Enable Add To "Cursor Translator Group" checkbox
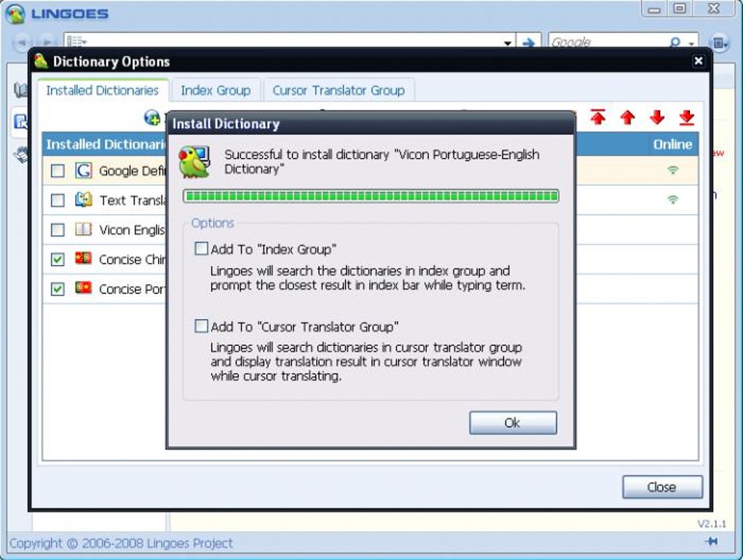Screen dimensions: 743x560 201,326
